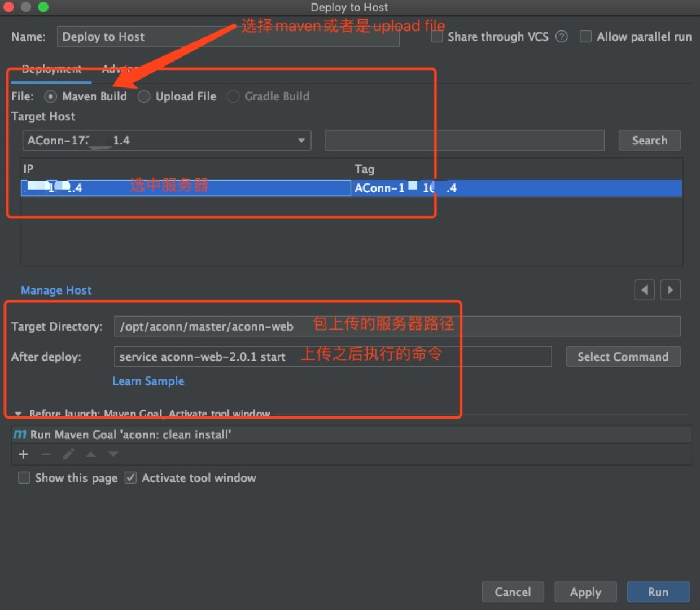This screenshot has width=700, height=610.
Task: Click the Search button
Action: pos(649,141)
